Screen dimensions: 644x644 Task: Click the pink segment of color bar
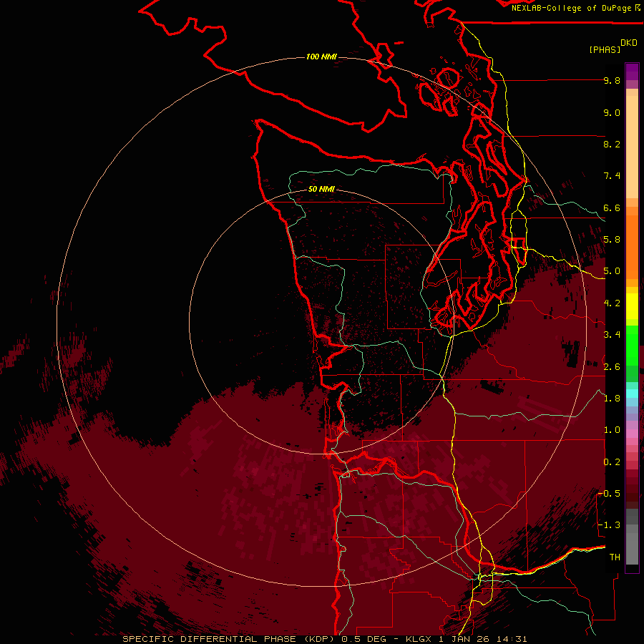coord(632,434)
